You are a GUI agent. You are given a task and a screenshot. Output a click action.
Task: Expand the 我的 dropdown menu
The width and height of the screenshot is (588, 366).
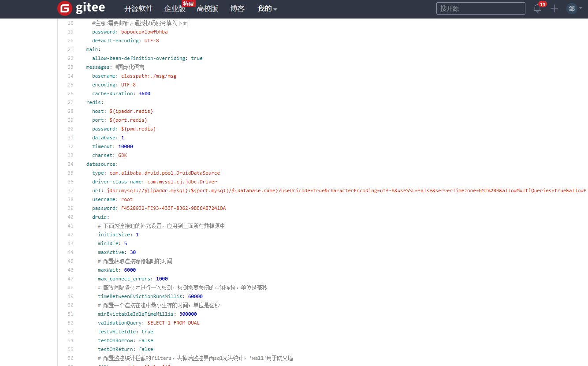[267, 9]
